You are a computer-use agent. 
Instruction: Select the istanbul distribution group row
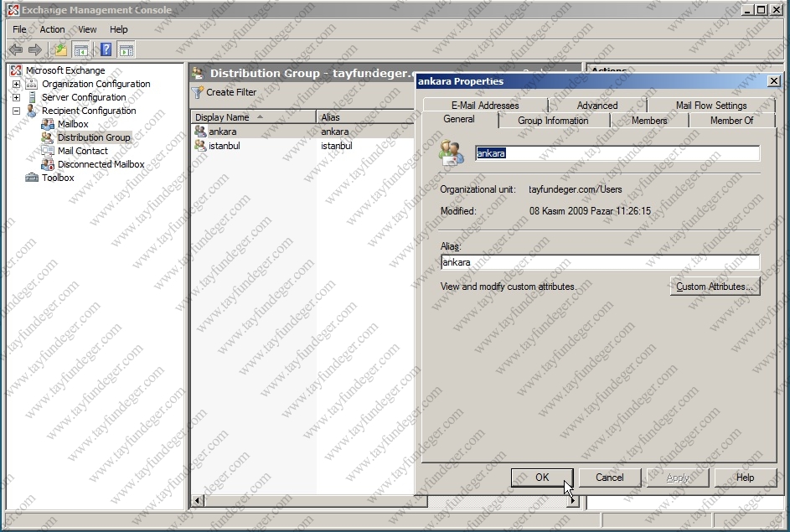(x=302, y=146)
